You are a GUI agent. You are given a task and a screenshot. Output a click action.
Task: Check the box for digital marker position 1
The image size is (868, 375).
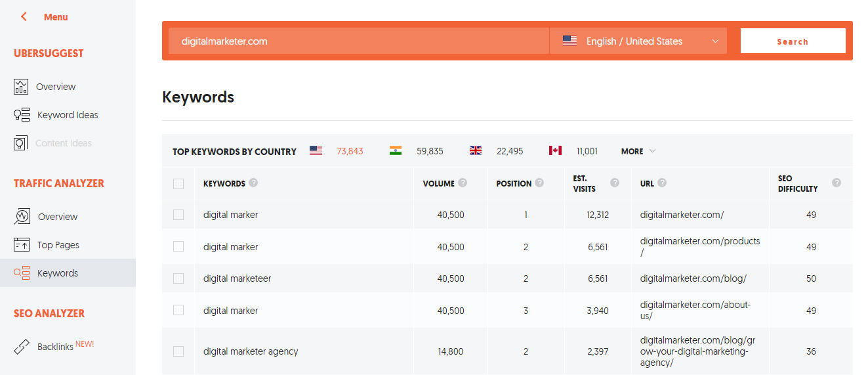[x=178, y=215]
